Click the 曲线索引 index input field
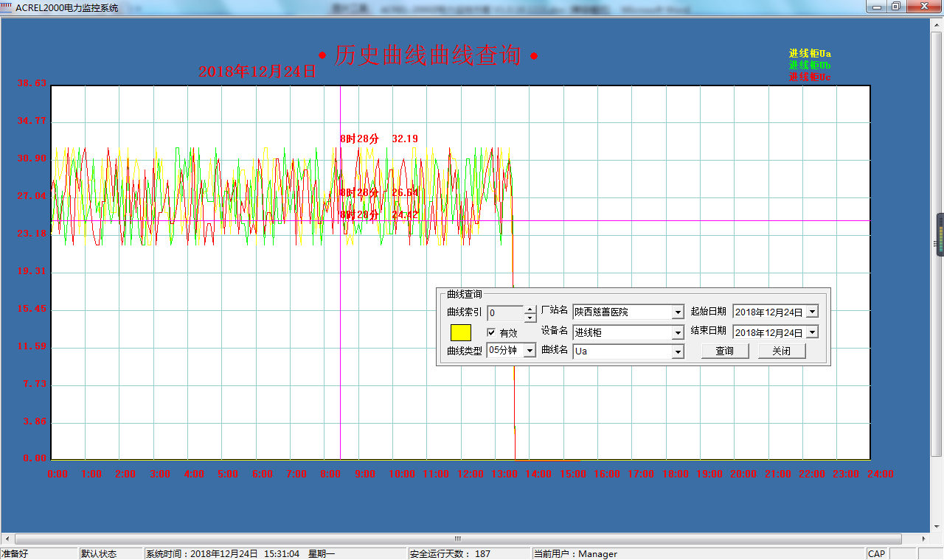This screenshot has height=560, width=944. (x=505, y=313)
